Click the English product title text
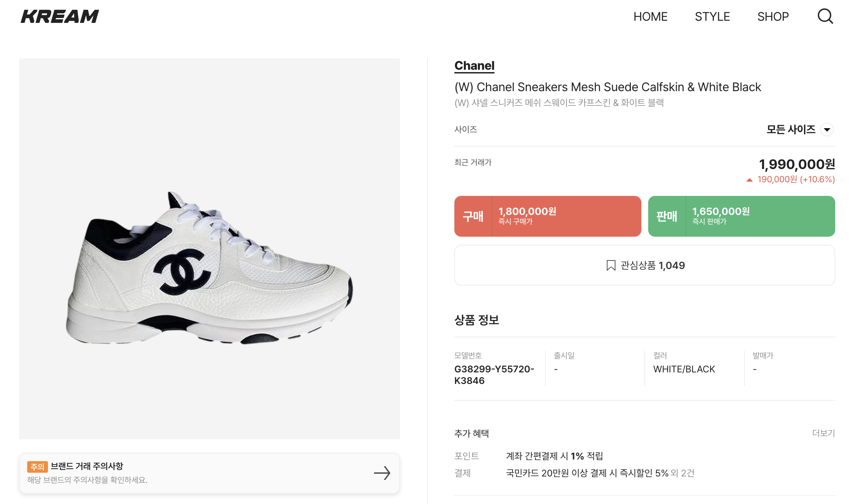The image size is (857, 504). [x=608, y=87]
